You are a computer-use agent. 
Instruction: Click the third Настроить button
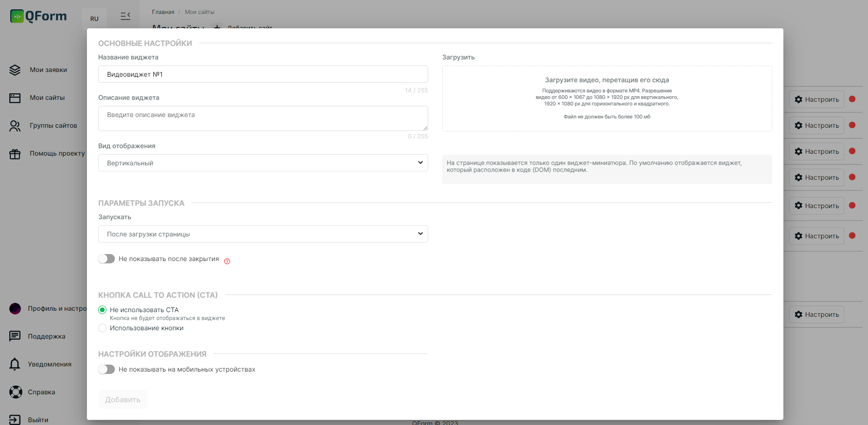tap(816, 151)
